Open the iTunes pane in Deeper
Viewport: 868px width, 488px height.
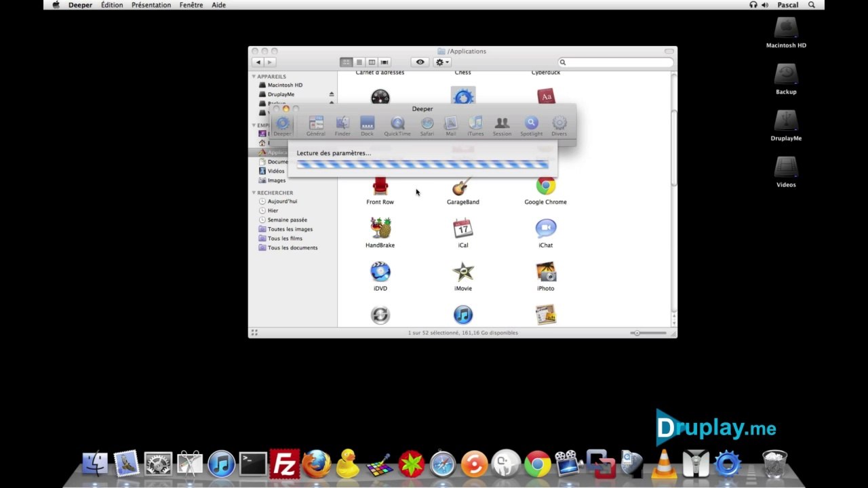[x=475, y=125]
